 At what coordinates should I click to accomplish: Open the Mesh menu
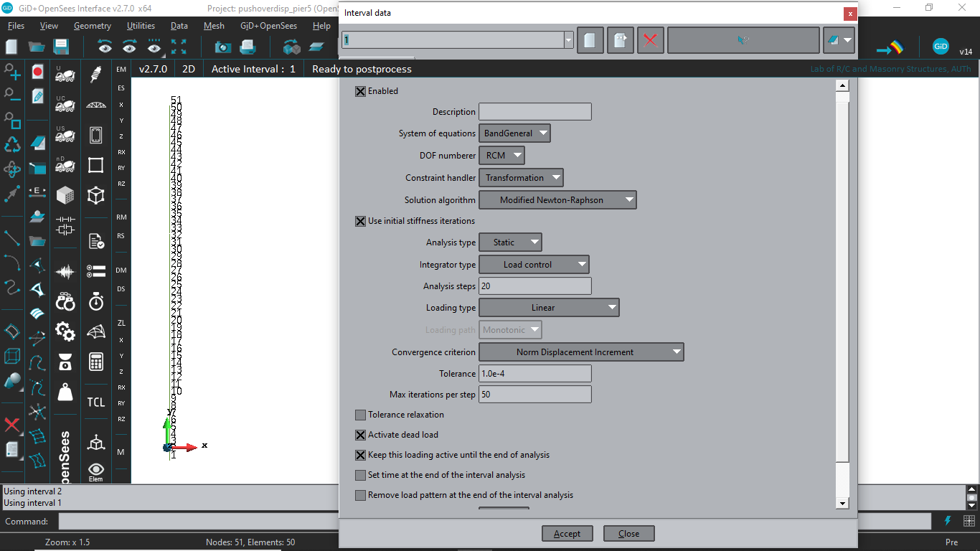click(x=214, y=25)
